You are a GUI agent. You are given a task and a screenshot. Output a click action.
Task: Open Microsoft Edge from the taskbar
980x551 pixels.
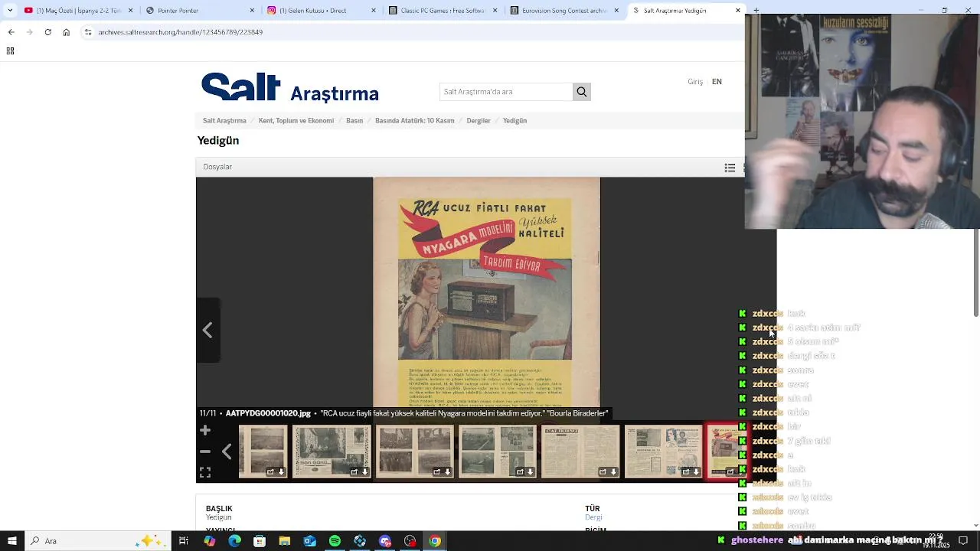tap(234, 541)
